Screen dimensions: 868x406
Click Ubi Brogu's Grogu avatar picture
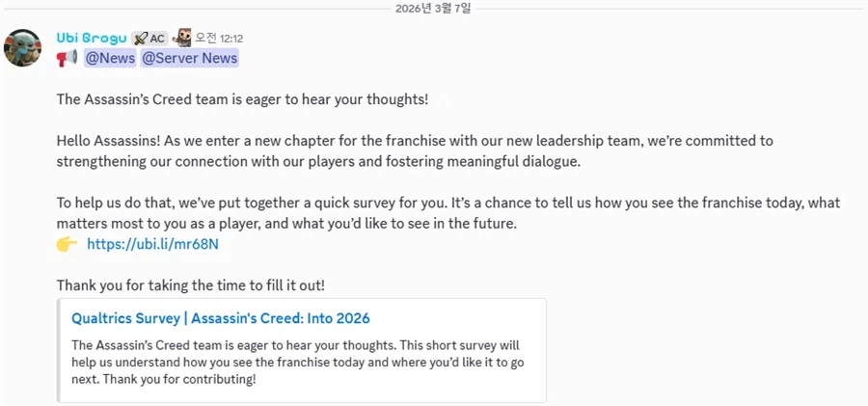(22, 47)
